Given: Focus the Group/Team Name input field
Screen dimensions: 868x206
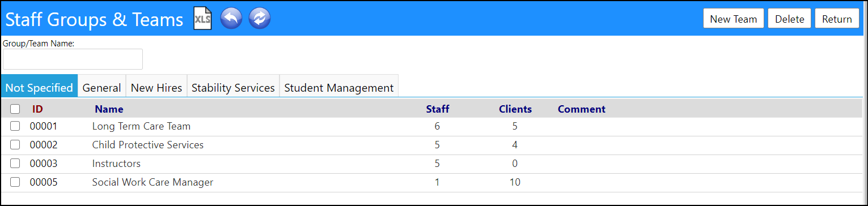Looking at the screenshot, I should pyautogui.click(x=73, y=59).
